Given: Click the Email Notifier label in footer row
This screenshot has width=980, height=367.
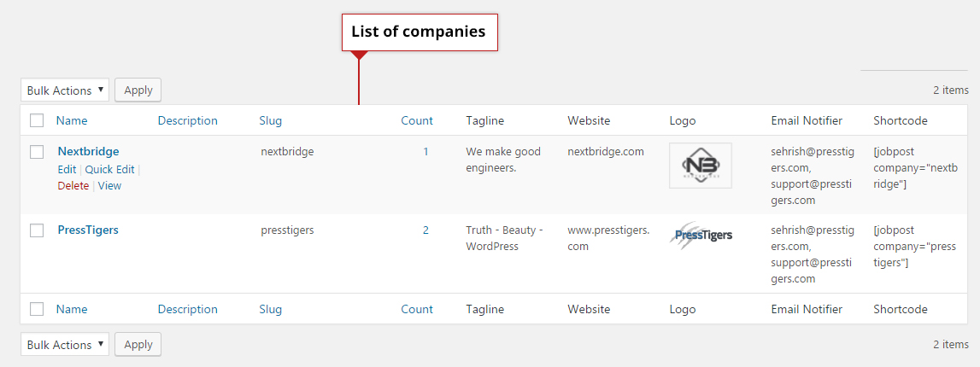Looking at the screenshot, I should (807, 309).
